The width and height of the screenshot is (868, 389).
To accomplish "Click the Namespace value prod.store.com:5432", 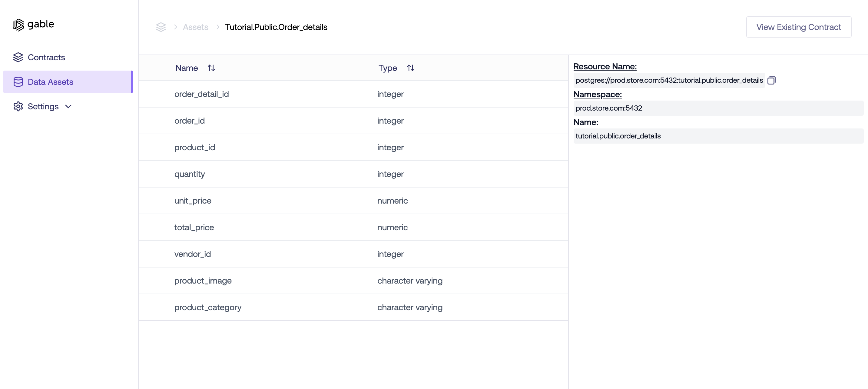I will click(608, 108).
